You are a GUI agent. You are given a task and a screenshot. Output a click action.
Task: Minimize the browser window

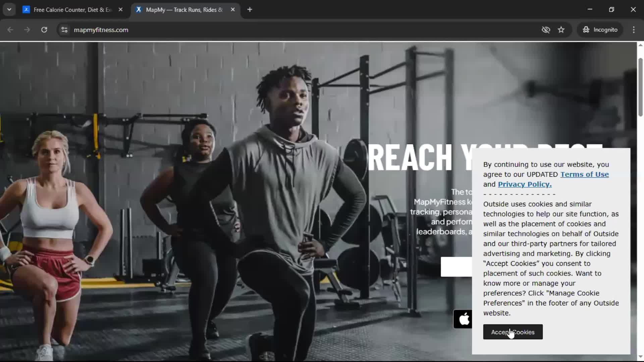tap(590, 9)
